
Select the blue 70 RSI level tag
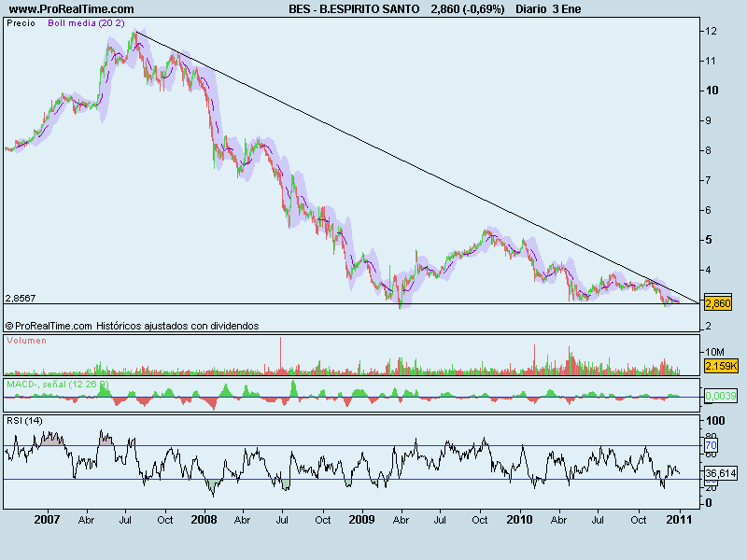point(711,446)
